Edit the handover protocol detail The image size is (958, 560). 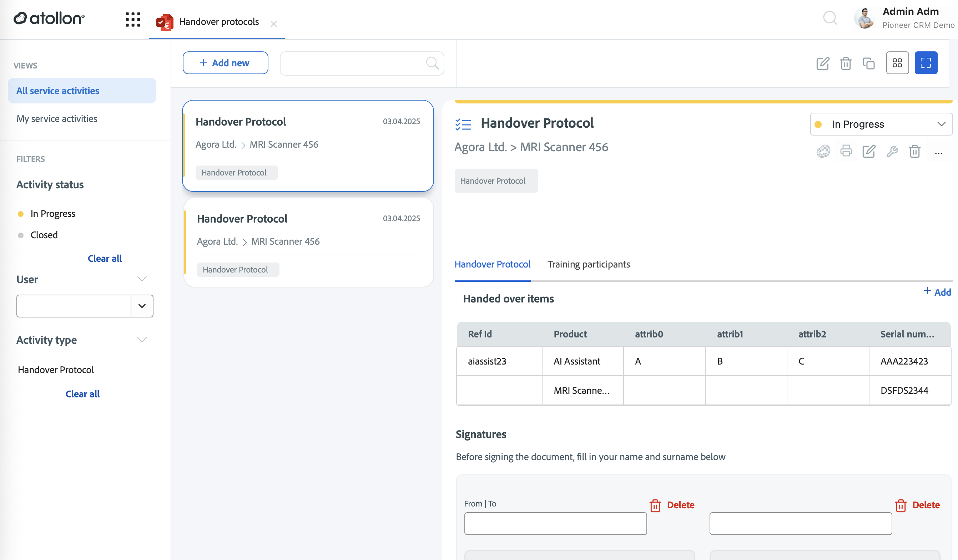point(869,151)
